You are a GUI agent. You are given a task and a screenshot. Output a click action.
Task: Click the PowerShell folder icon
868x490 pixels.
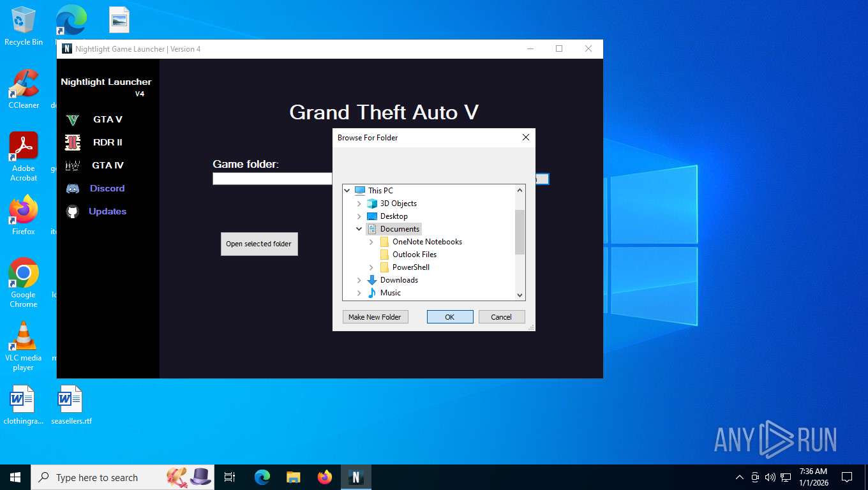click(x=384, y=267)
